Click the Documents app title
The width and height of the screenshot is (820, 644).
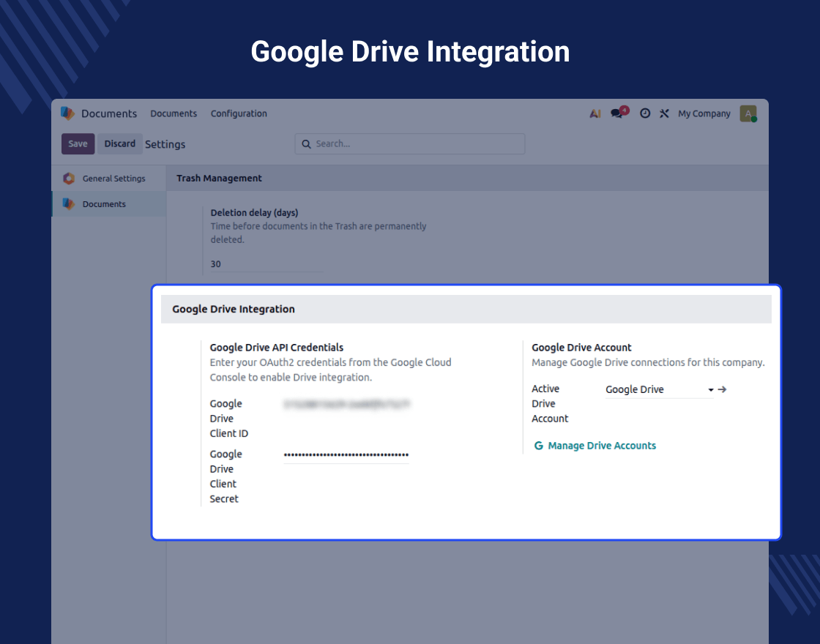tap(109, 113)
